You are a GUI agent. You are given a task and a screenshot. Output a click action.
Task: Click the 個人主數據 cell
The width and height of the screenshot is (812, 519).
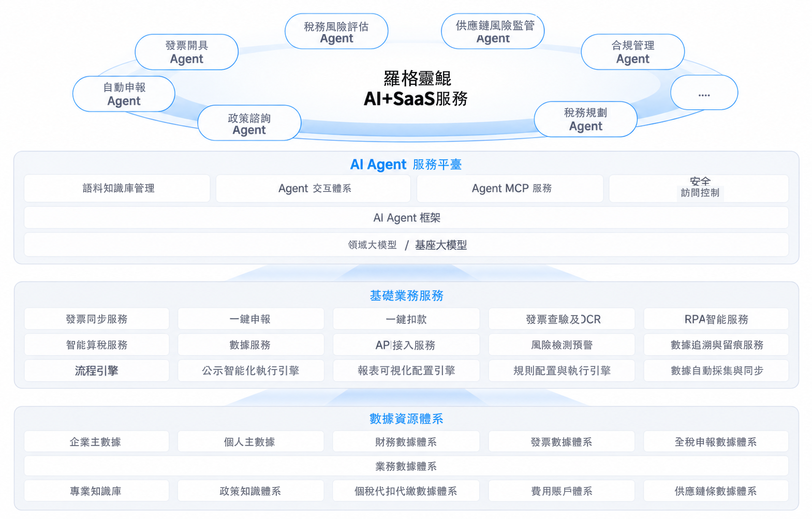pos(251,441)
